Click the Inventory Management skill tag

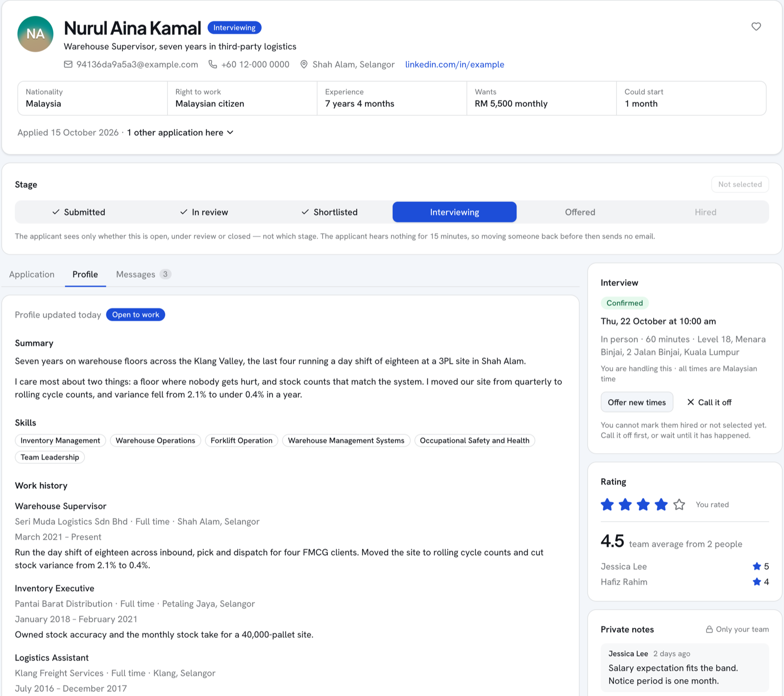(60, 440)
